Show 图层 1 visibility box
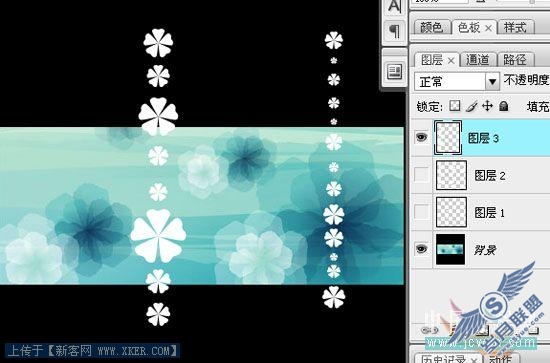550x363 pixels. pyautogui.click(x=421, y=212)
